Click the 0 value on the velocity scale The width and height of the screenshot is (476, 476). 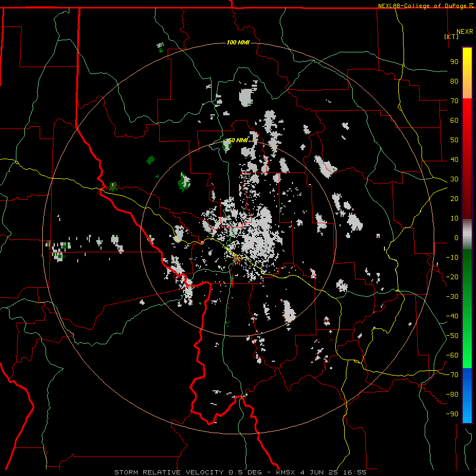point(456,238)
